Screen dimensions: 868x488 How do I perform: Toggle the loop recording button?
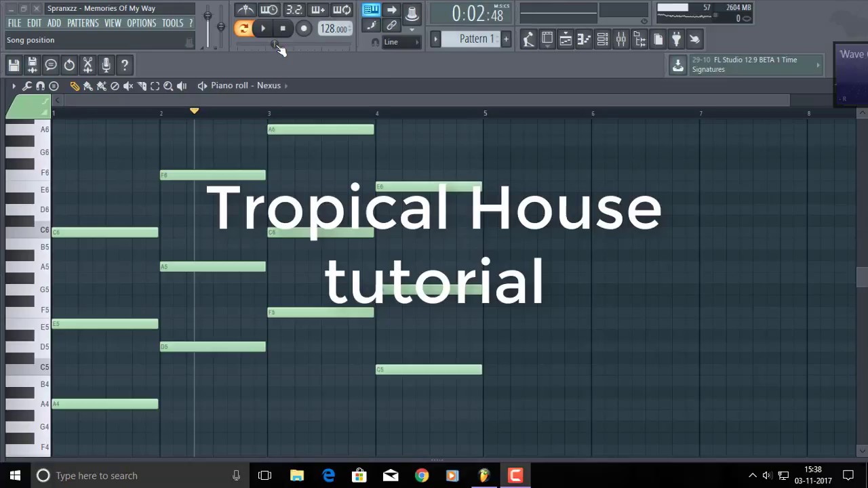click(x=342, y=9)
